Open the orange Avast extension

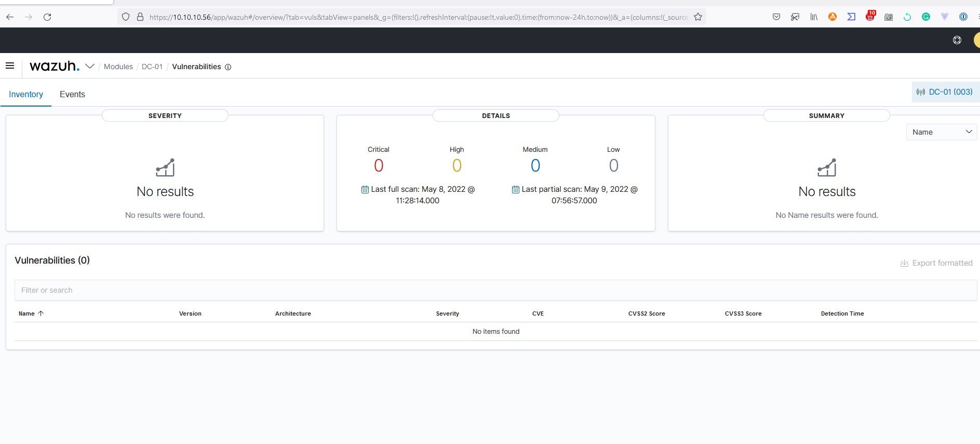tap(833, 17)
